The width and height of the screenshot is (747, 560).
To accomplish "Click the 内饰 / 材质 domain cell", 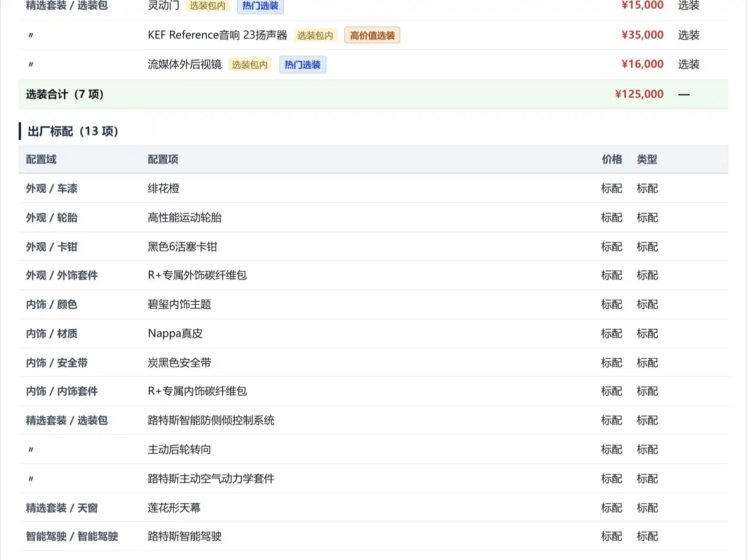I will pos(52,334).
